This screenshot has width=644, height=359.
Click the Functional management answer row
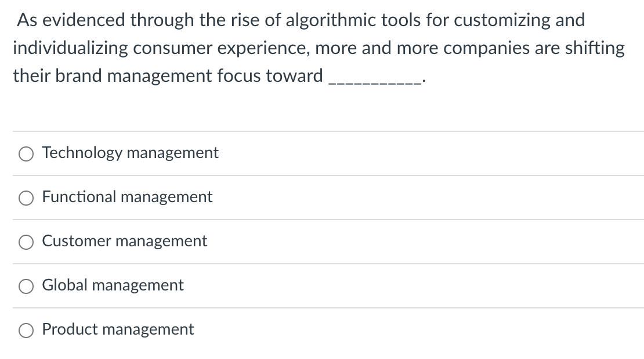322,198
